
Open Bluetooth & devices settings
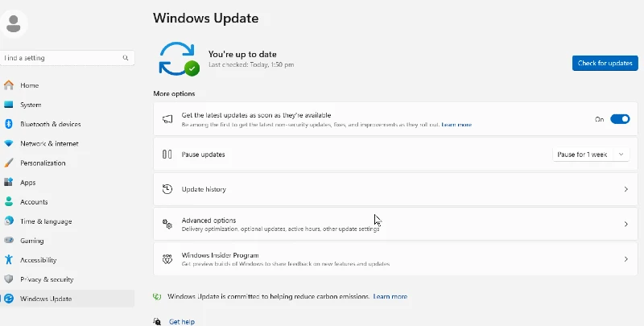(x=68, y=124)
